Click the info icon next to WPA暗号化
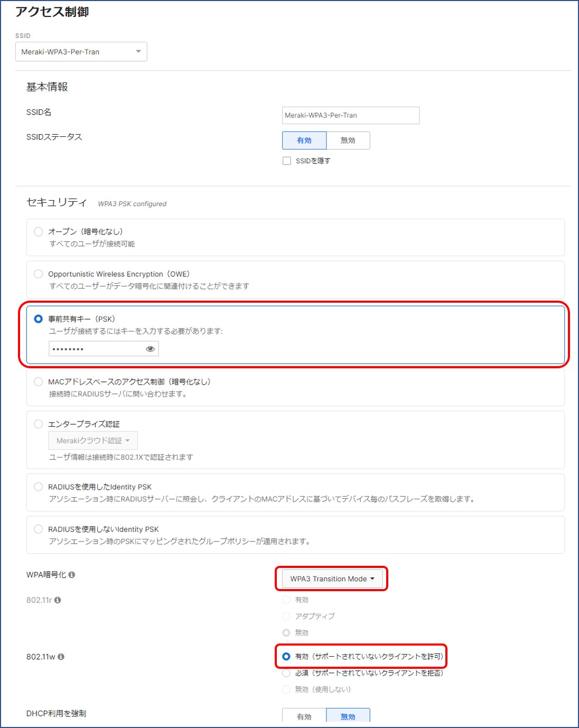This screenshot has height=728, width=579. (x=72, y=575)
